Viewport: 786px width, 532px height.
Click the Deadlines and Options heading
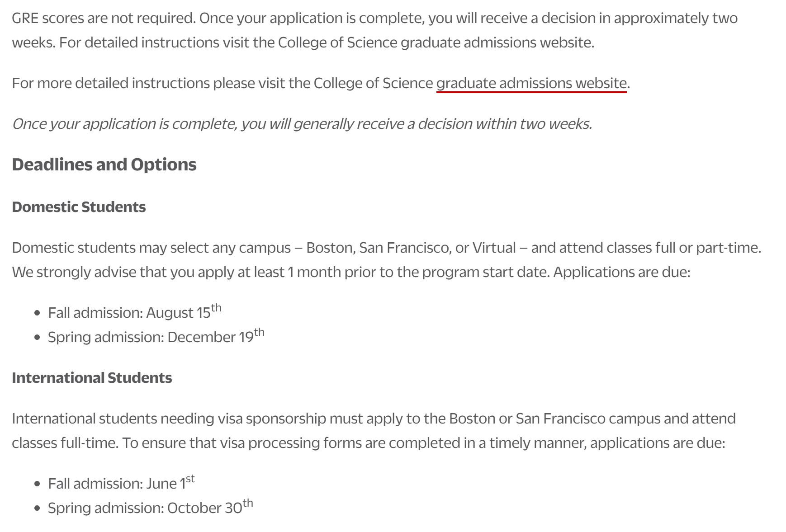104,165
